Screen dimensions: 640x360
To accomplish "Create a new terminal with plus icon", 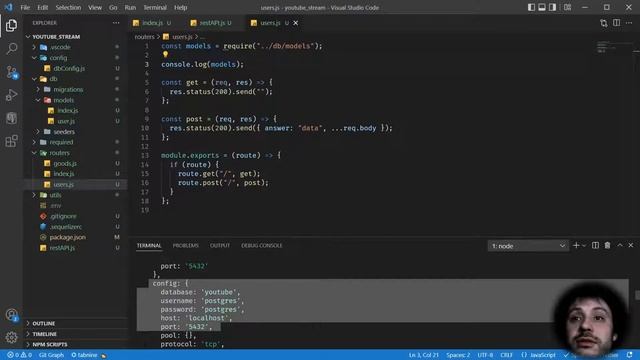I will (576, 245).
